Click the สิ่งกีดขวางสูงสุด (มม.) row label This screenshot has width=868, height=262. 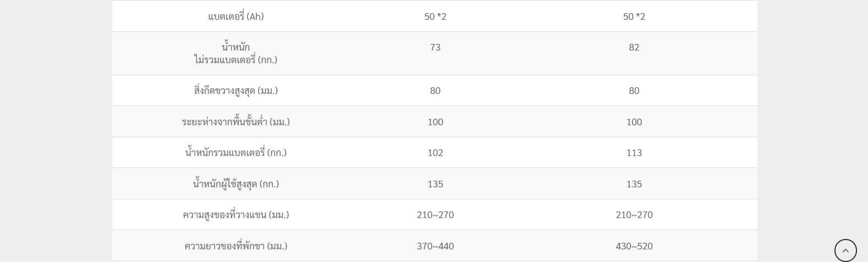tap(236, 91)
